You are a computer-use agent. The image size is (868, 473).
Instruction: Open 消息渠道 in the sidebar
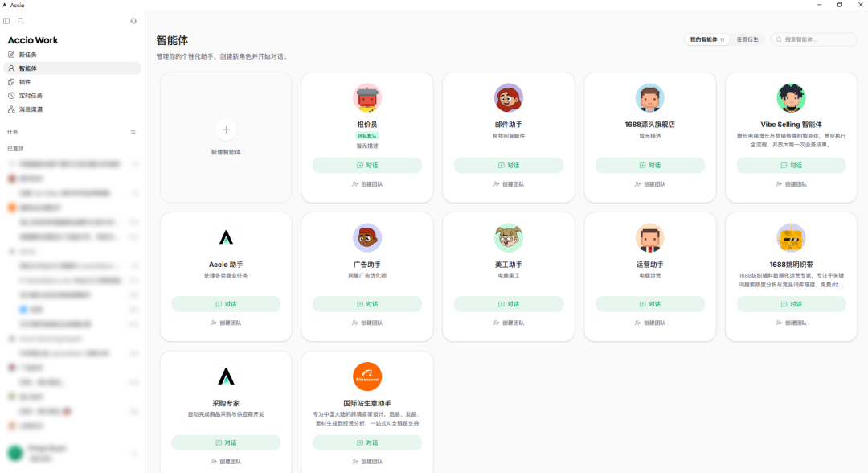(72, 109)
